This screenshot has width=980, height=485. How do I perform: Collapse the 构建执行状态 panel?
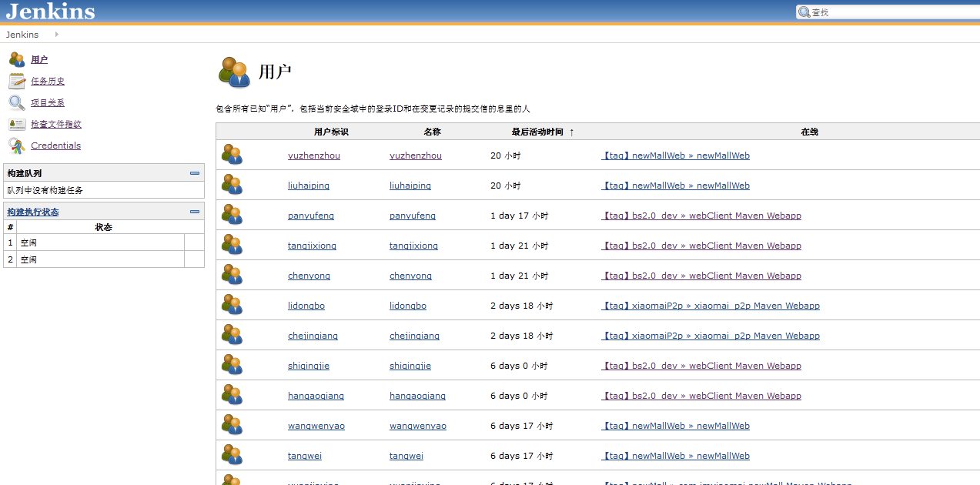click(x=195, y=212)
